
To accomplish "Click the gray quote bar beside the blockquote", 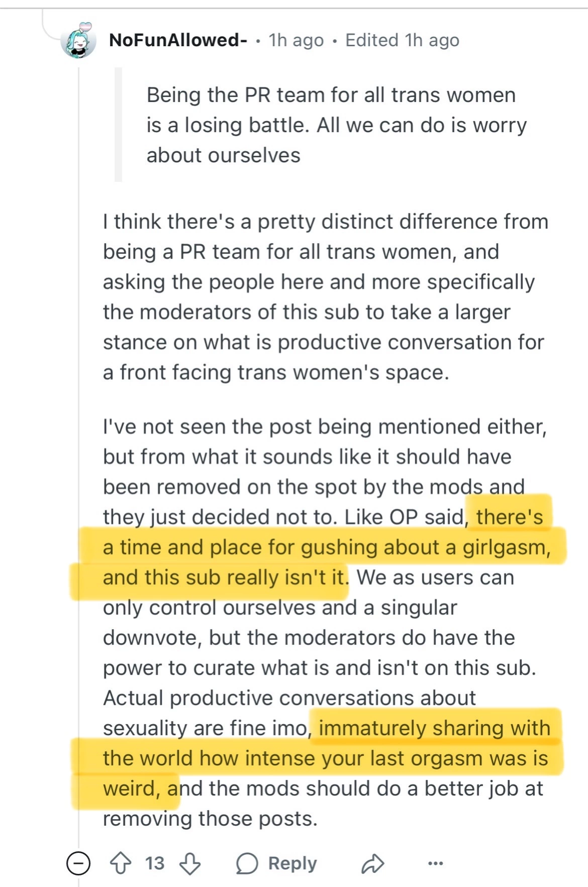I will pos(119,125).
